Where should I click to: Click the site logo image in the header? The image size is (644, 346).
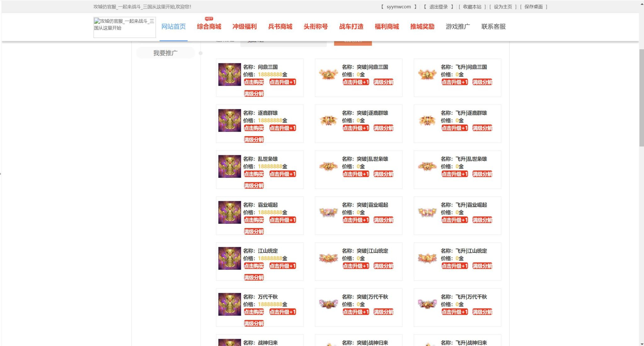pos(125,27)
